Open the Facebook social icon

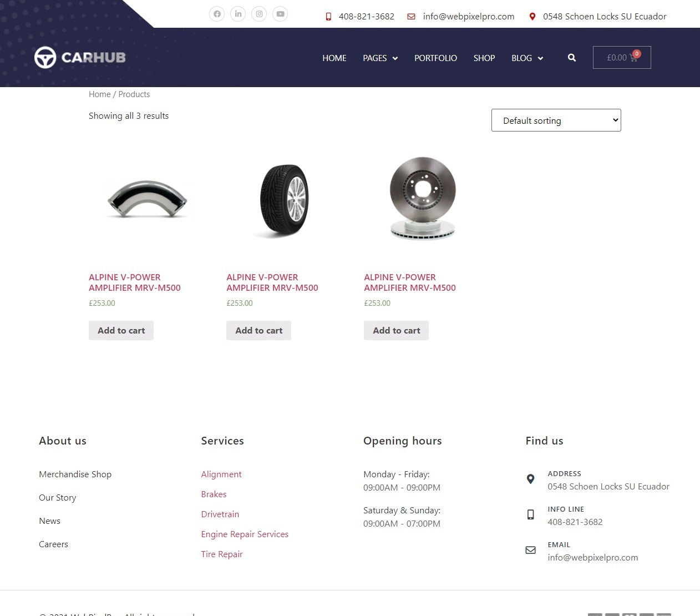point(217,14)
